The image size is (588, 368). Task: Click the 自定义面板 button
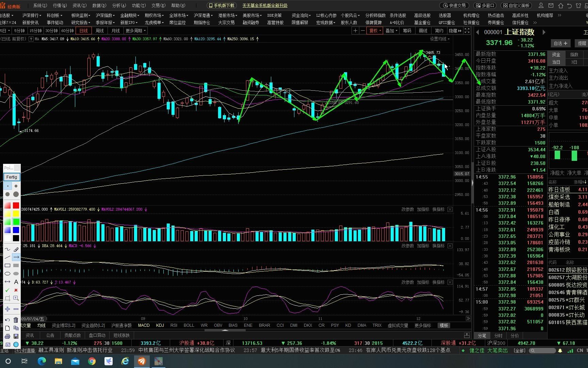(x=516, y=5)
